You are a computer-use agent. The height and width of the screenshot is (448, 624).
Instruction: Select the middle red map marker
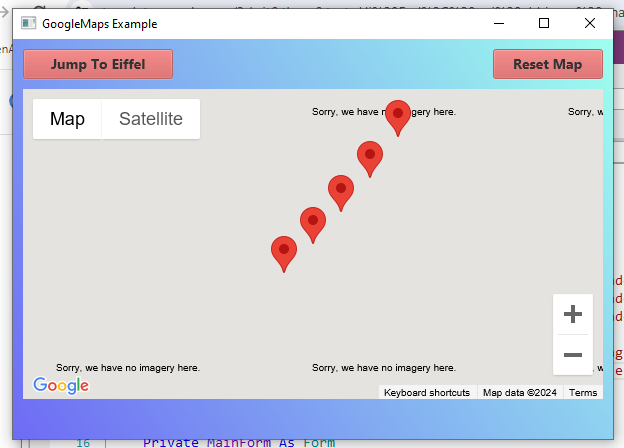tap(341, 193)
